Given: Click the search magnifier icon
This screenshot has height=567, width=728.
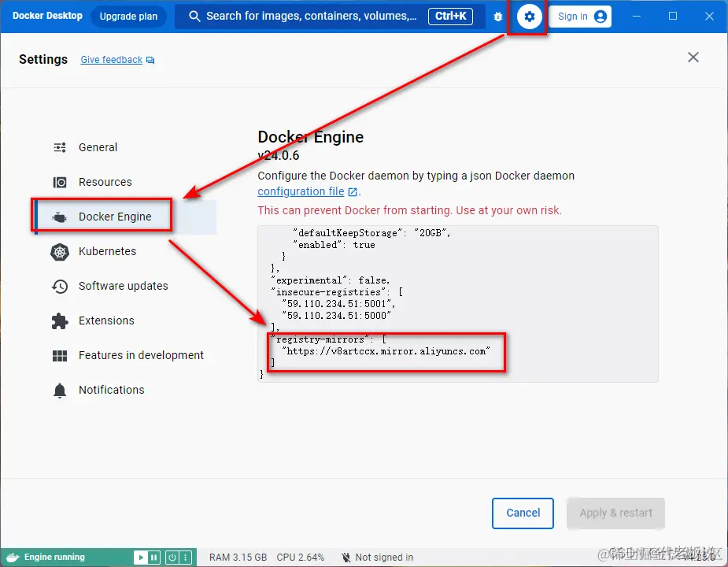Looking at the screenshot, I should pyautogui.click(x=194, y=17).
